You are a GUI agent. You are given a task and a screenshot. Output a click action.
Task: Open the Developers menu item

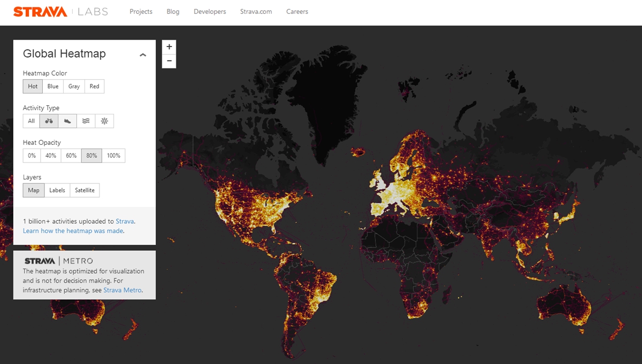[x=210, y=12]
